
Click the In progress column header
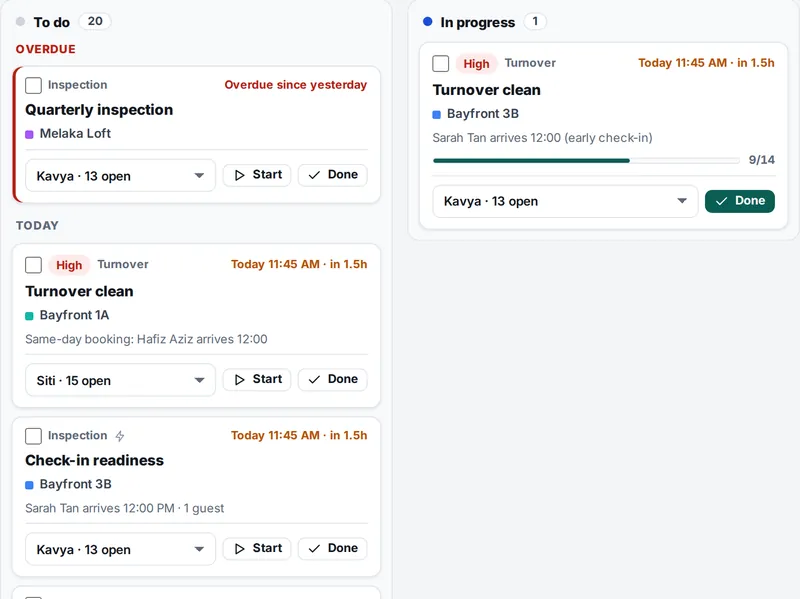pyautogui.click(x=478, y=22)
